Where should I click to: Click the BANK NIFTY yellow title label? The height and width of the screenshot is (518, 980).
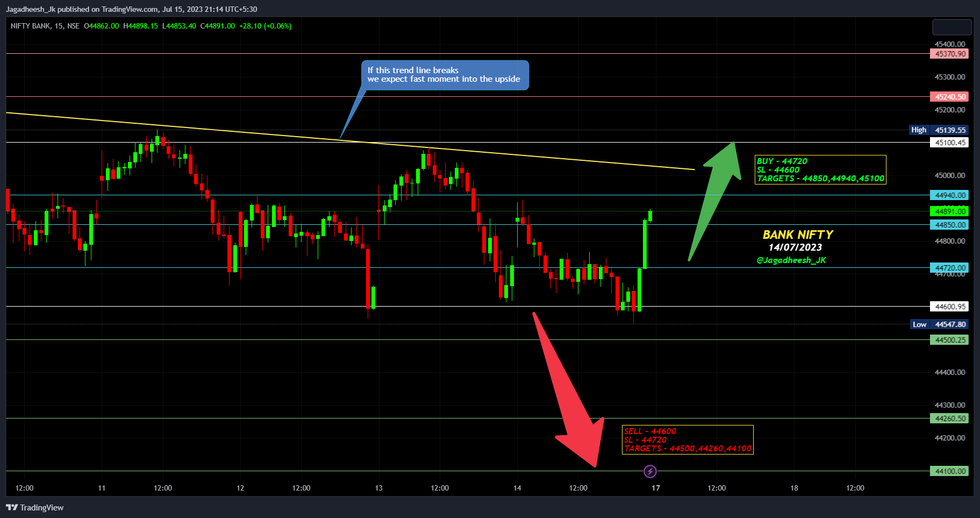tap(798, 235)
